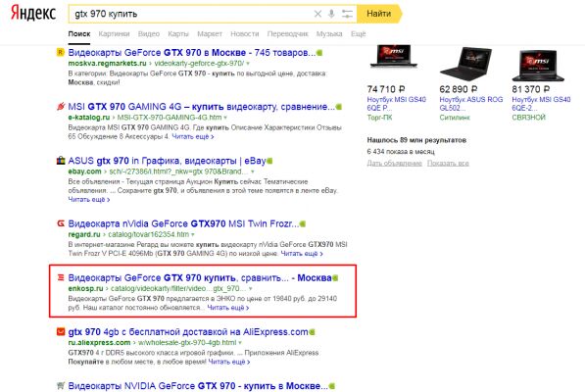Click green badge after enkosp result title
The width and height of the screenshot is (585, 392).
(335, 278)
